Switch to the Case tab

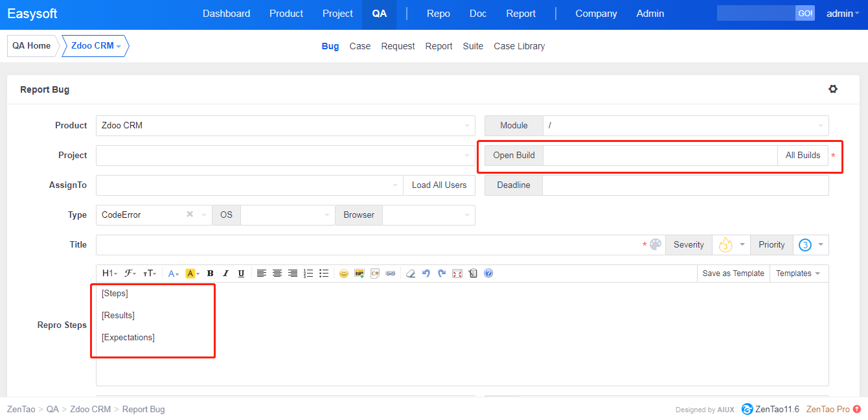click(360, 46)
